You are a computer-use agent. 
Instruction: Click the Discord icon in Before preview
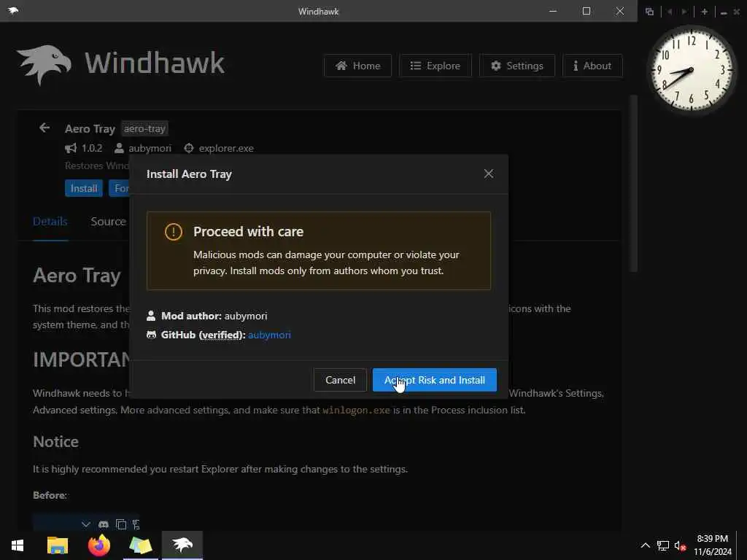[104, 524]
